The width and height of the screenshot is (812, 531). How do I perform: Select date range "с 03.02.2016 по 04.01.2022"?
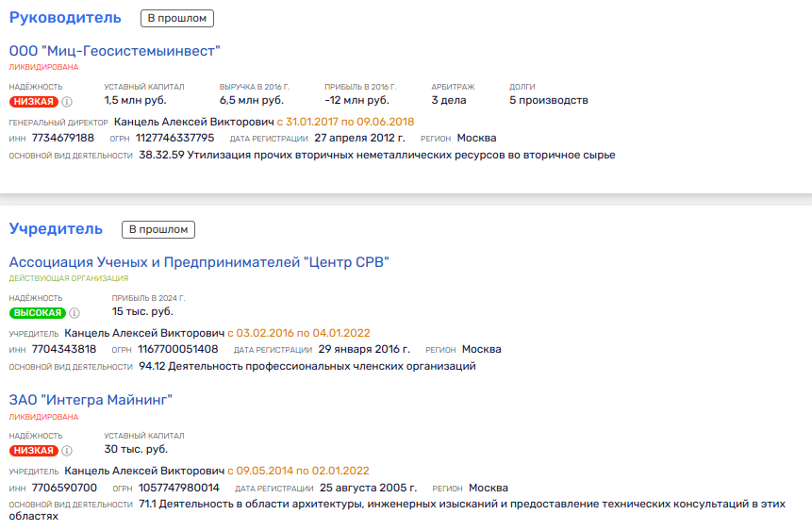[x=299, y=333]
